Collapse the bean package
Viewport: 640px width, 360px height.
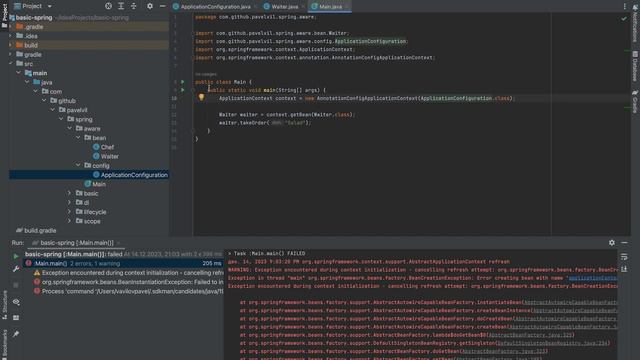[x=78, y=138]
